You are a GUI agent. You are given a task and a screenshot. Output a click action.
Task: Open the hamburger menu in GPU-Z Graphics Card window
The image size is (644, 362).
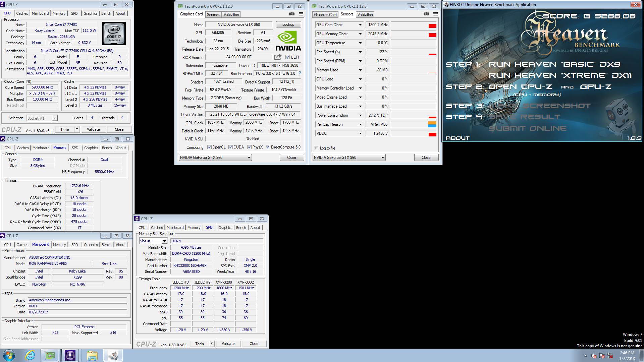pos(301,14)
